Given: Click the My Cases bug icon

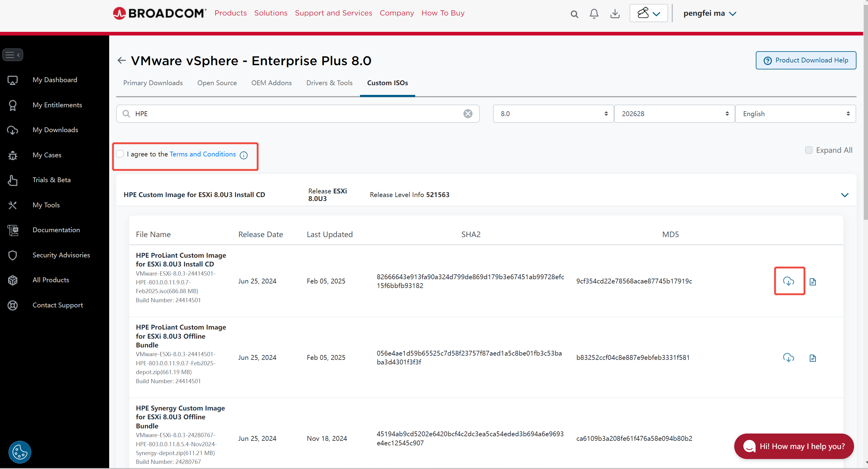Looking at the screenshot, I should click(12, 155).
